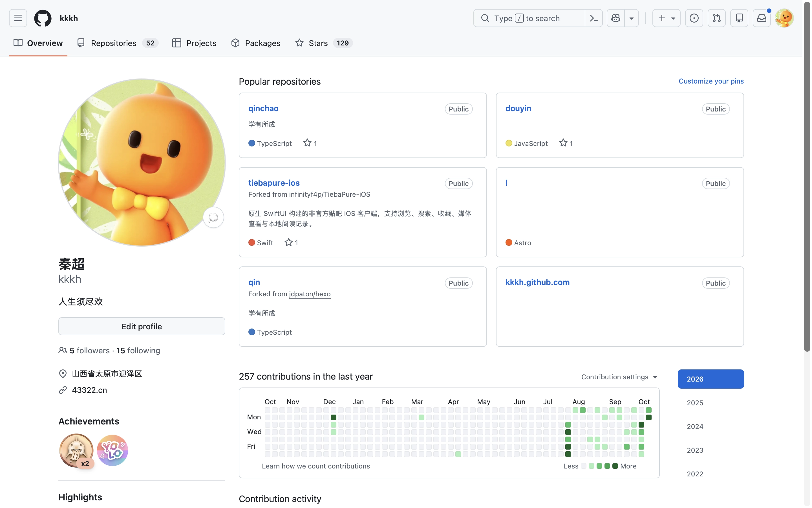The image size is (812, 508).
Task: Open jdpaton/hexo fork source link
Action: (310, 294)
